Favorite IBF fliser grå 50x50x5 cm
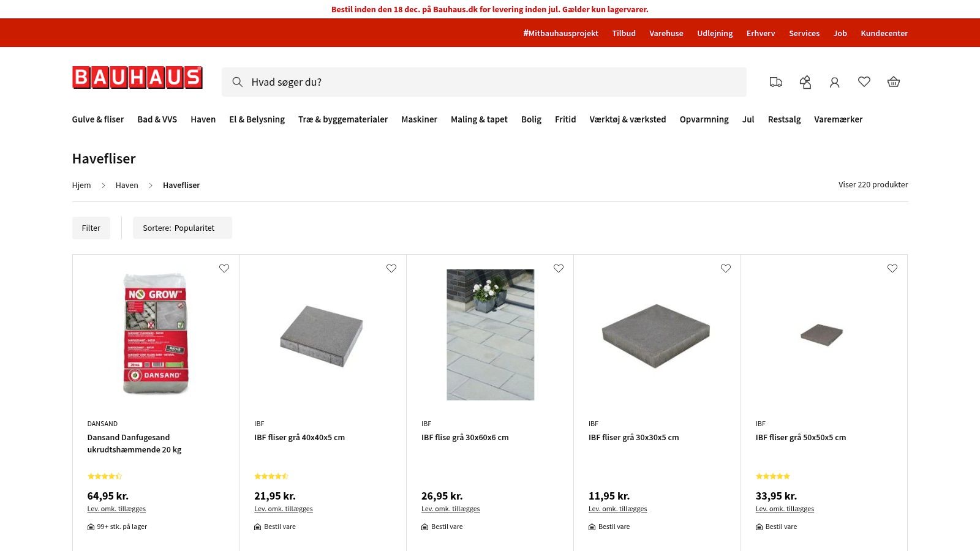This screenshot has height=551, width=980. click(x=892, y=268)
